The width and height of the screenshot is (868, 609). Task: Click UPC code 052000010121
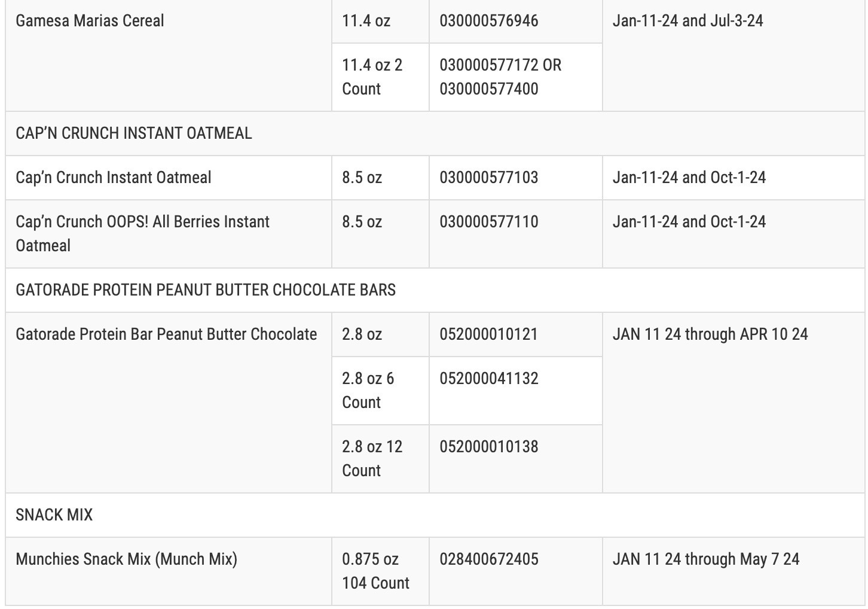[489, 334]
